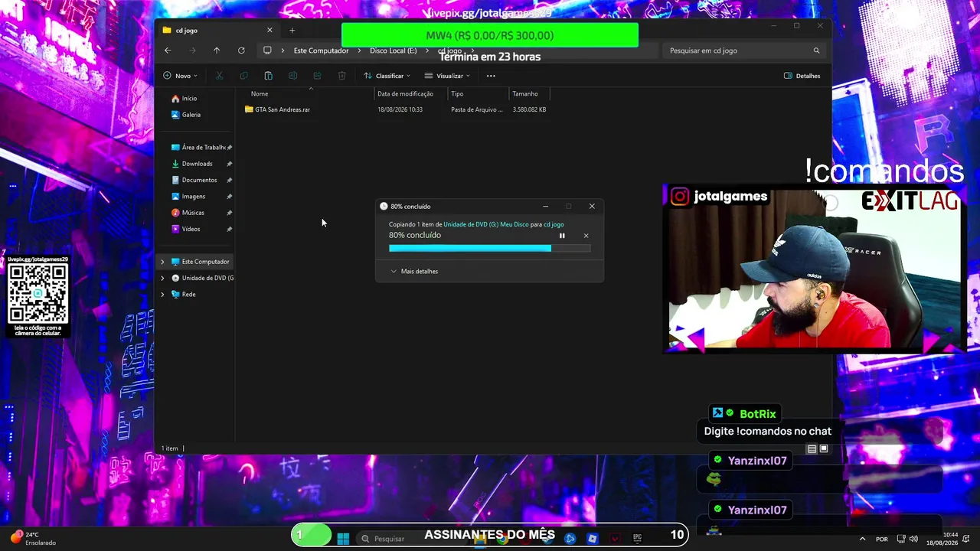Open Músicas in the sidebar
This screenshot has width=980, height=551.
(192, 213)
